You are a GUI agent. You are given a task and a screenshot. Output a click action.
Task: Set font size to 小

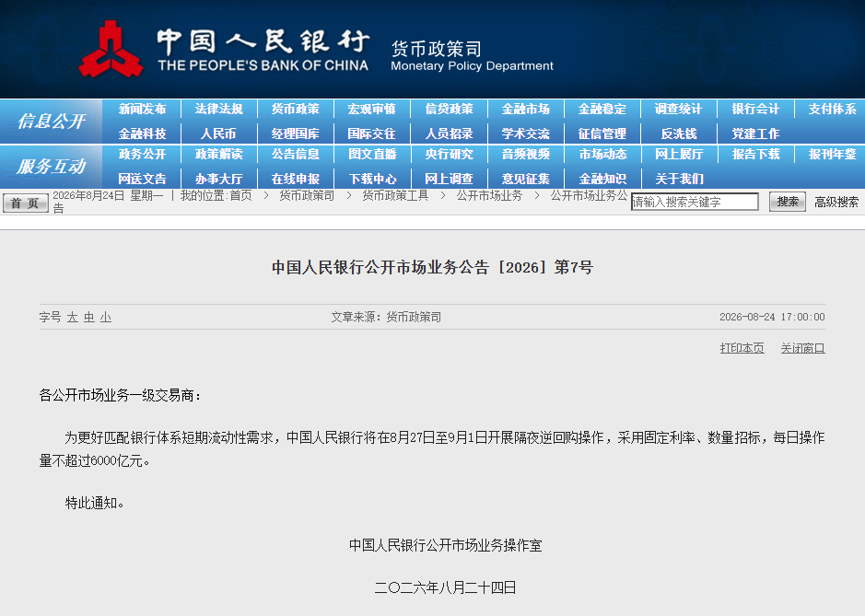coord(105,317)
